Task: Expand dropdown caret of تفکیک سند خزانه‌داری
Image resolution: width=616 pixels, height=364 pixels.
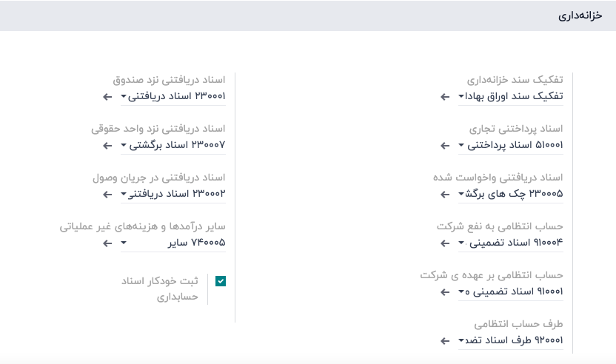Action: tap(461, 97)
